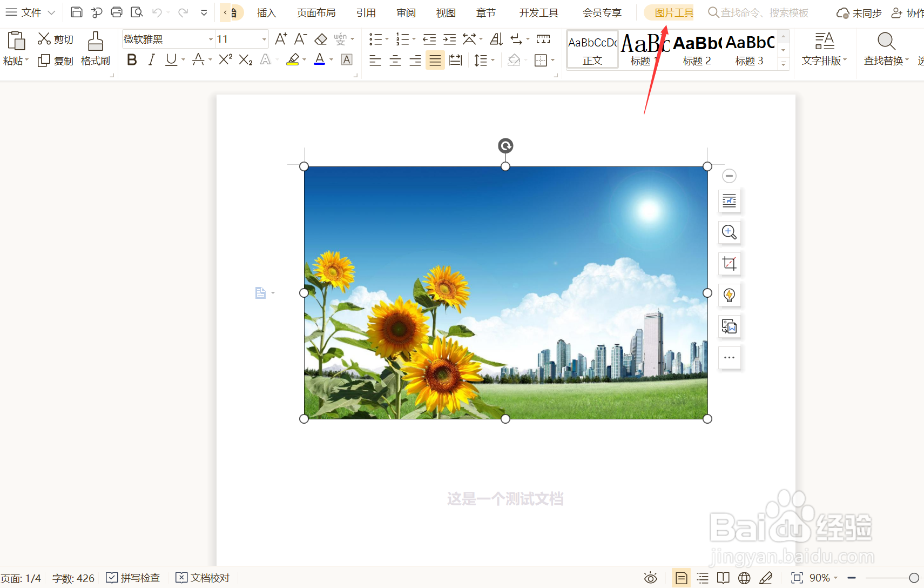This screenshot has height=588, width=924.
Task: Center align text
Action: [x=395, y=61]
